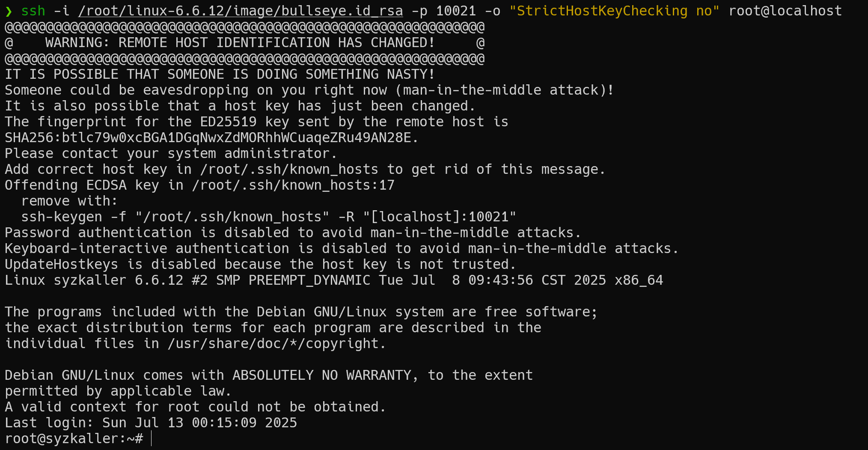Click the "valid context for root" message
This screenshot has width=868, height=450.
click(195, 407)
